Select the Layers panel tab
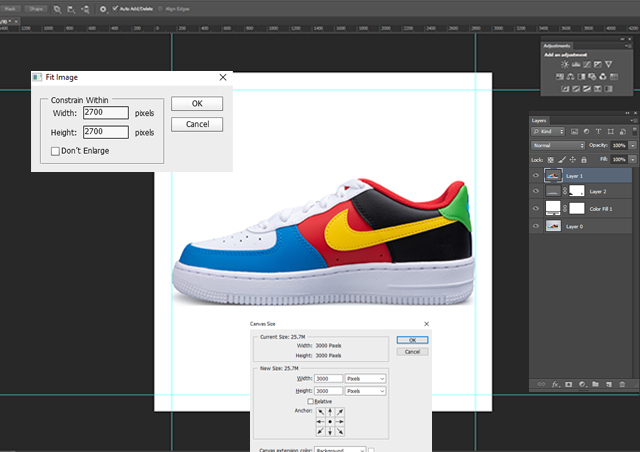Viewport: 640px width, 452px height. tap(539, 120)
